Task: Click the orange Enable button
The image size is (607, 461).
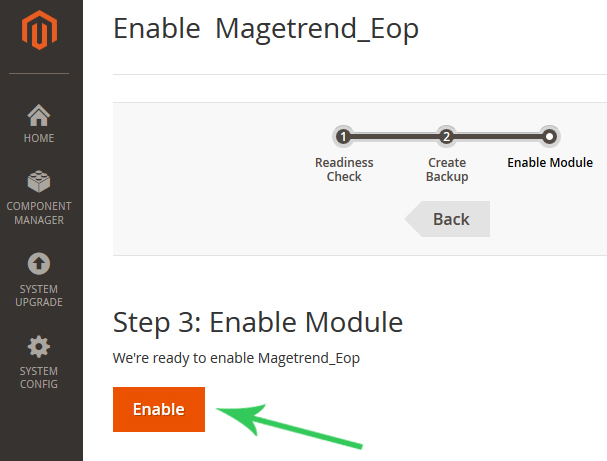Action: click(x=159, y=409)
